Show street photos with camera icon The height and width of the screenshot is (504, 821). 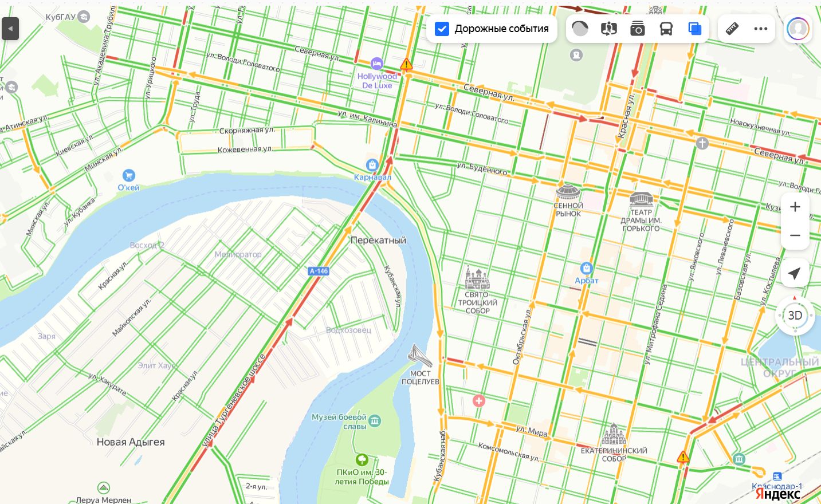[x=638, y=29]
